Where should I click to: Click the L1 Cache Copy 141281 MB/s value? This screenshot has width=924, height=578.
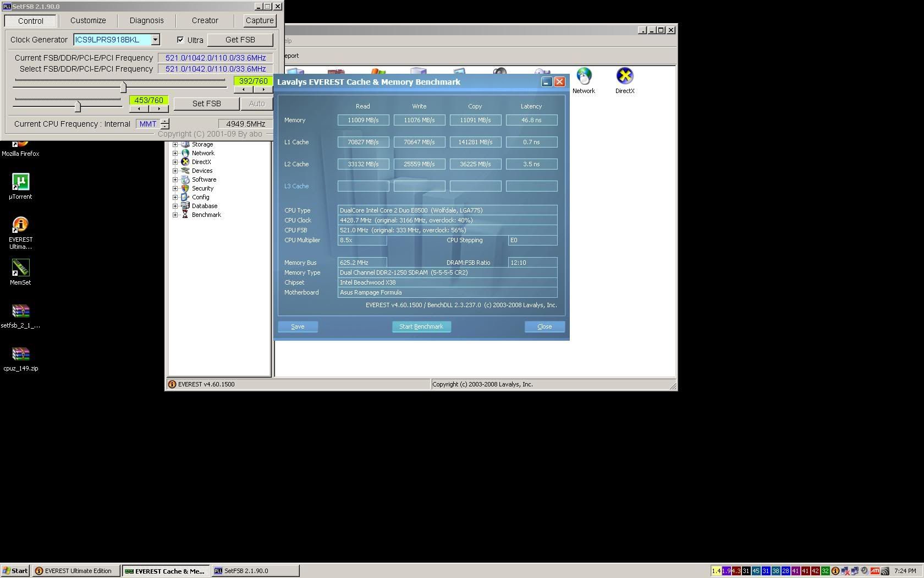476,142
